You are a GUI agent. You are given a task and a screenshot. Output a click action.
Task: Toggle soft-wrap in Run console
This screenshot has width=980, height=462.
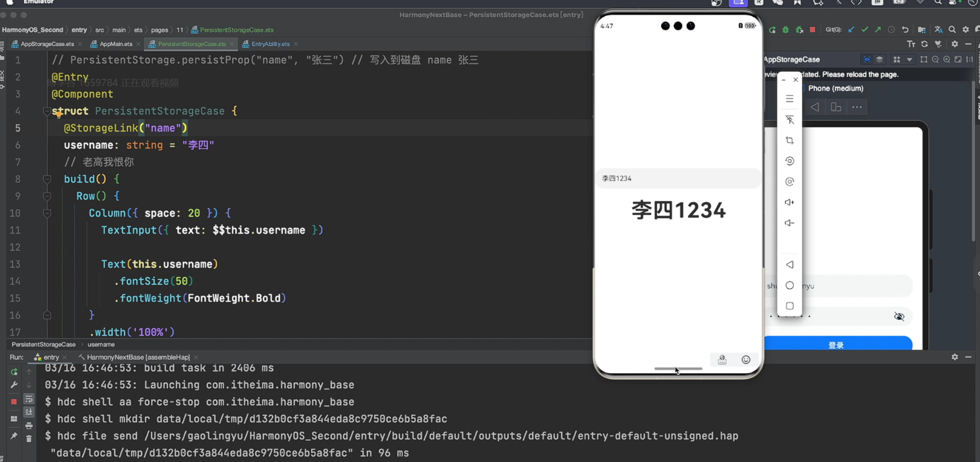tap(28, 399)
